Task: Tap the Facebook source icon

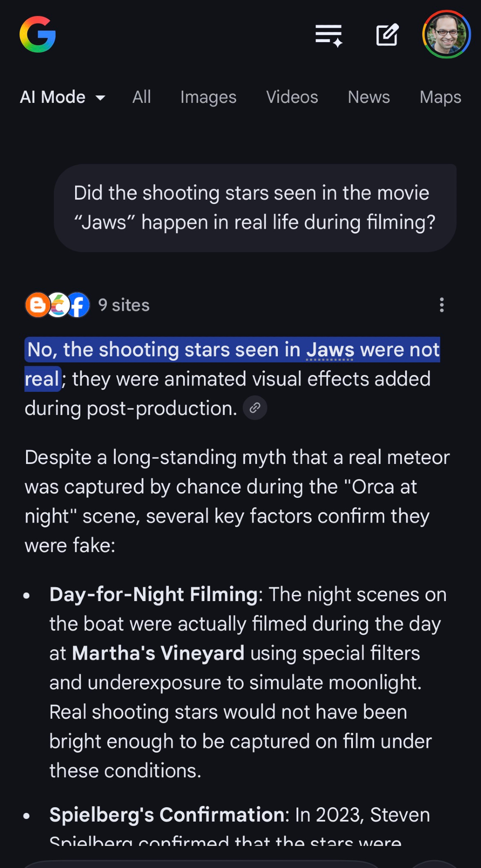Action: pos(79,305)
